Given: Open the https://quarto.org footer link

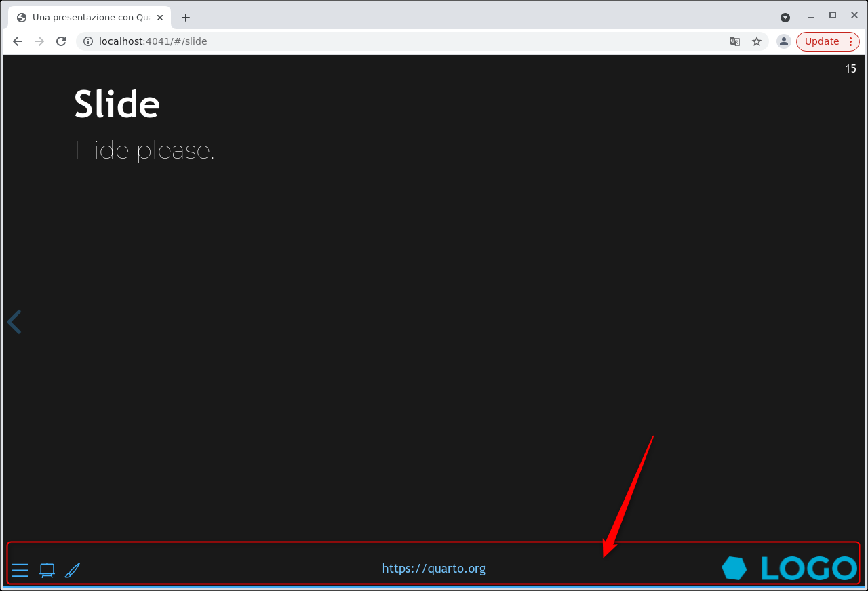Looking at the screenshot, I should 434,569.
